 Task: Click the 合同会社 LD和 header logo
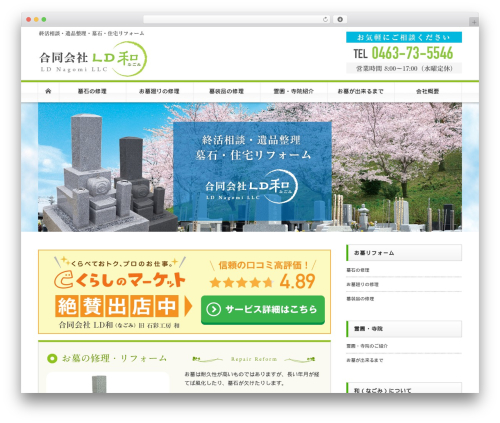(93, 59)
